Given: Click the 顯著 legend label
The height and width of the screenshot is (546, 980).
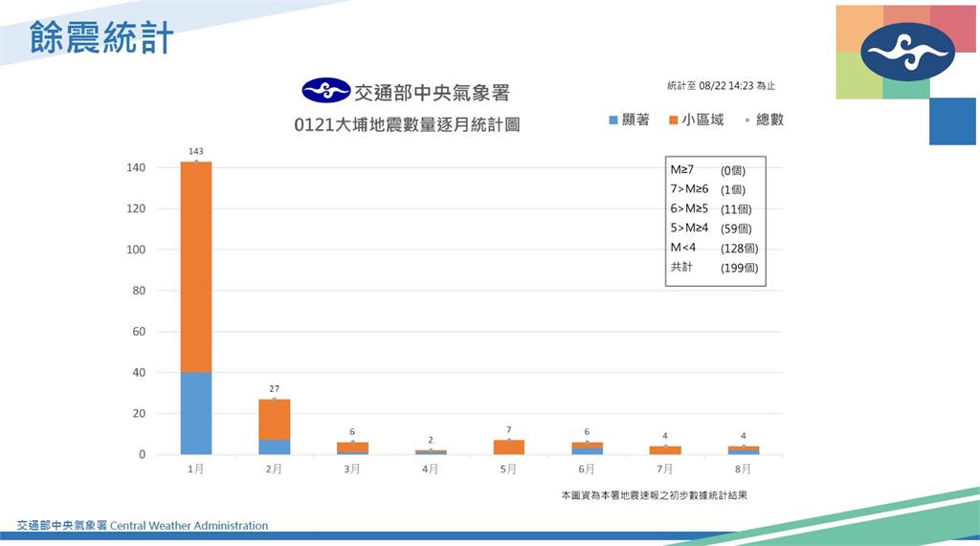Looking at the screenshot, I should 635,120.
